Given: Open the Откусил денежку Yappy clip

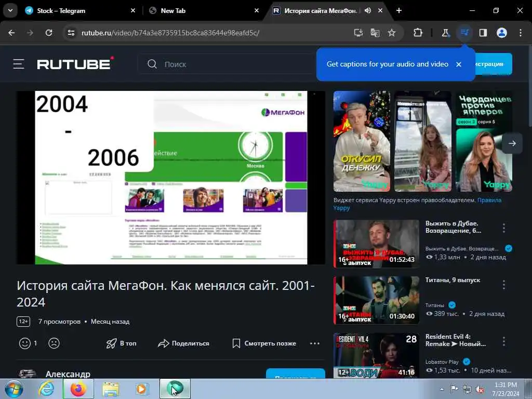Looking at the screenshot, I should click(x=362, y=141).
